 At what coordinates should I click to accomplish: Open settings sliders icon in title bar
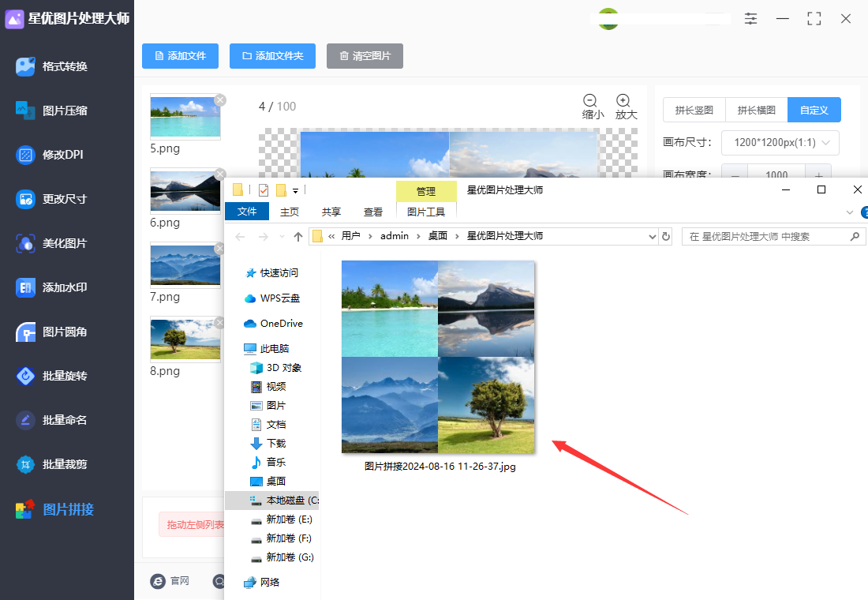(x=750, y=18)
